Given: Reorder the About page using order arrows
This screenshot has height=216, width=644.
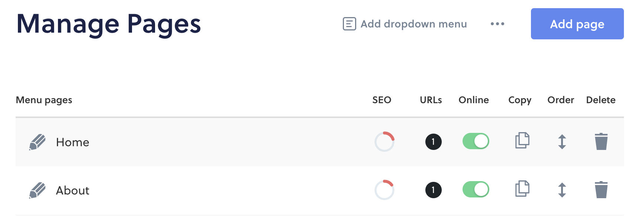Looking at the screenshot, I should click(x=562, y=190).
